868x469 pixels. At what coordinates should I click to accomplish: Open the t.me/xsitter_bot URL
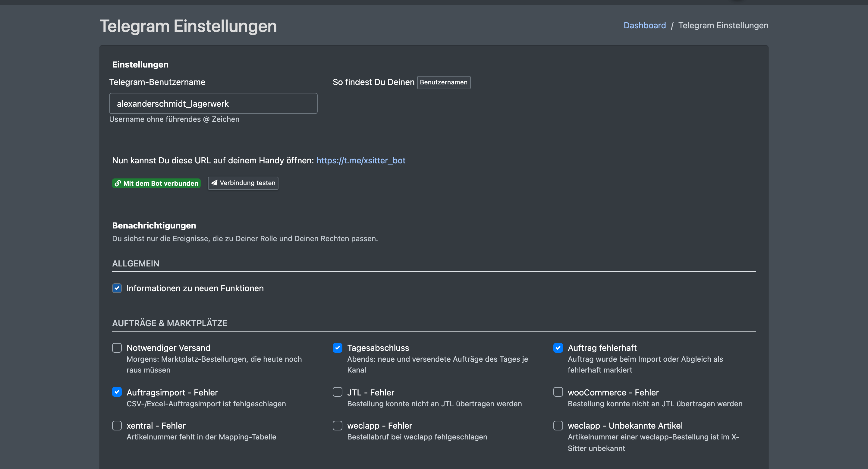[360, 160]
